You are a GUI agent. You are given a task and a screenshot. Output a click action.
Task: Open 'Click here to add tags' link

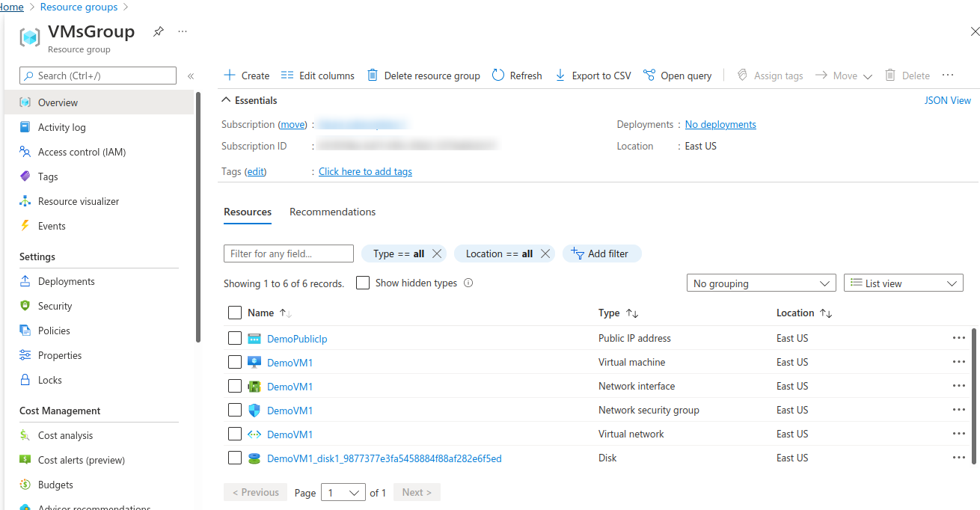coord(365,171)
